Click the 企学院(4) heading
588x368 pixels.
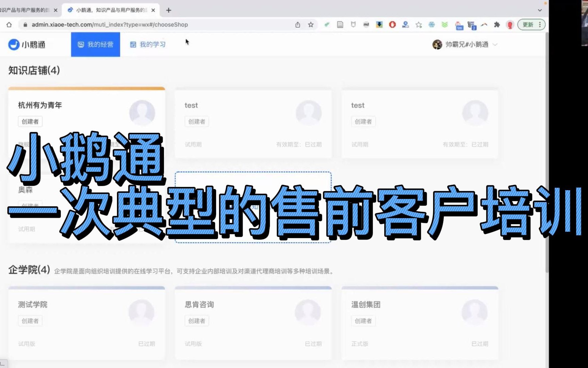[x=29, y=270]
